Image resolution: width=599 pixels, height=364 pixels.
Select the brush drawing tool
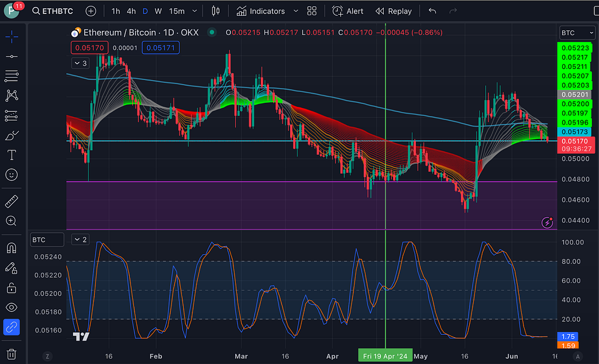click(12, 136)
